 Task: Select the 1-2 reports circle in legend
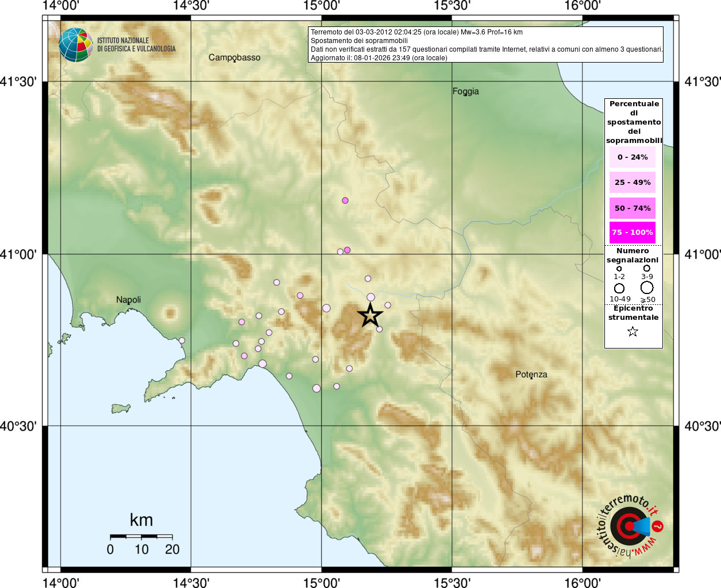[619, 269]
